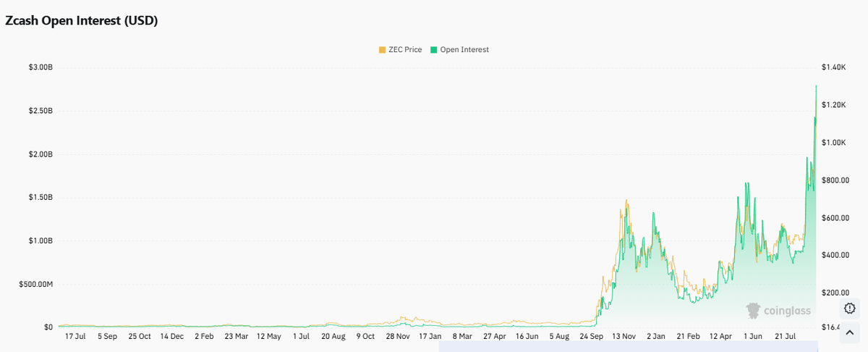
Task: Click the 12 May date label
Action: click(269, 337)
